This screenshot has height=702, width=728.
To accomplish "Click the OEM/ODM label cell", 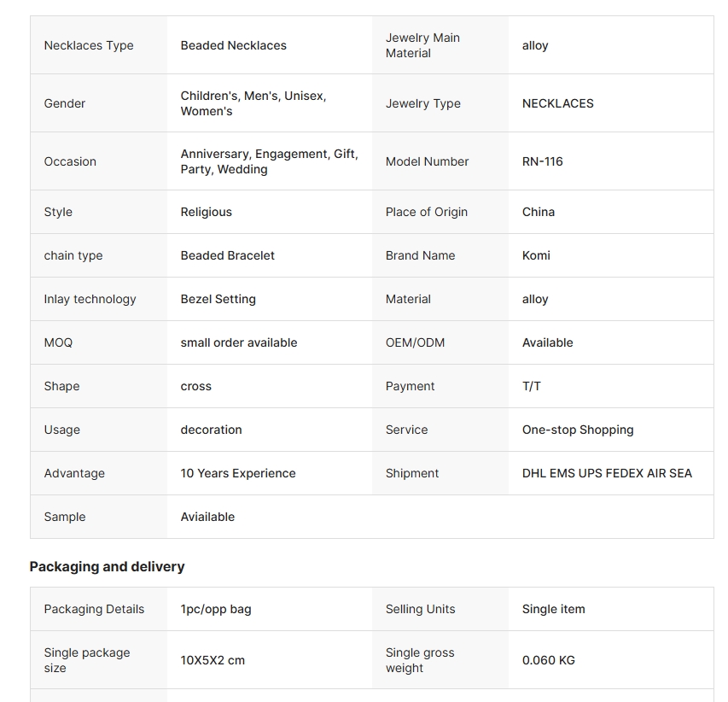I will 440,342.
